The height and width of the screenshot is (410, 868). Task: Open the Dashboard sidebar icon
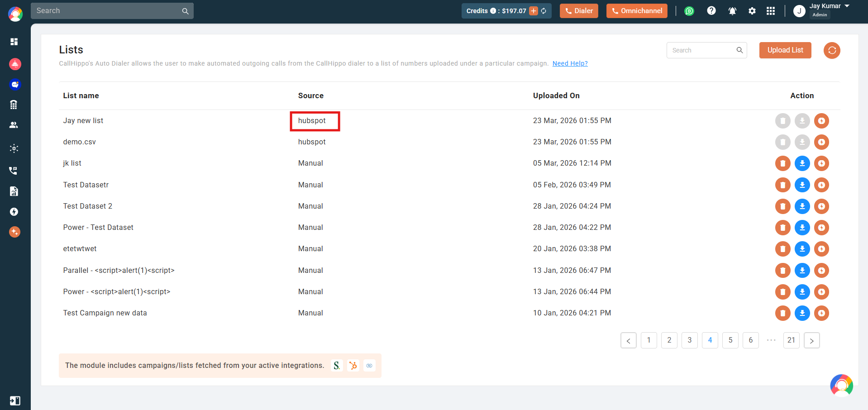click(14, 42)
